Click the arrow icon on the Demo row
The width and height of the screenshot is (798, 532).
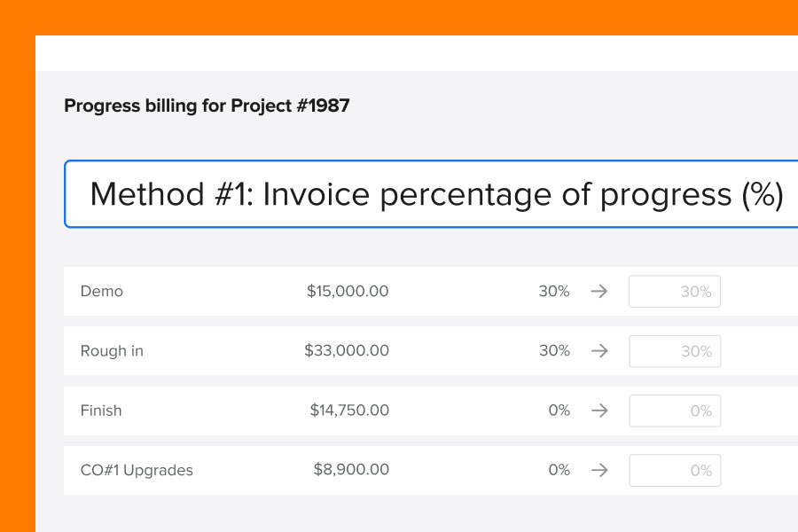[600, 291]
